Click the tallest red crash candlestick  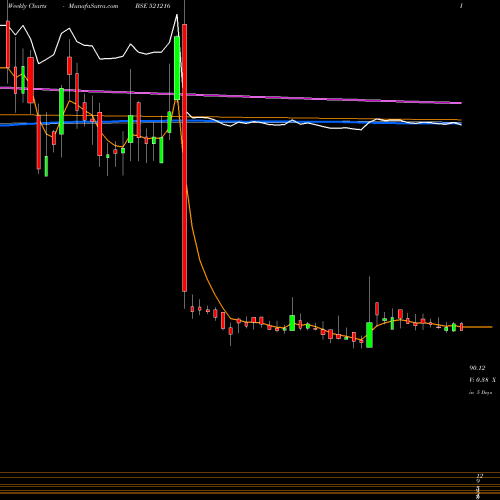pos(184,158)
